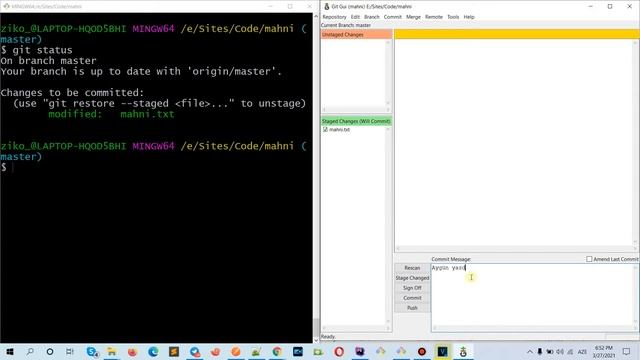Click 'modified: mahni.txt' in the terminal
Screen dimensions: 640x360
(111, 114)
